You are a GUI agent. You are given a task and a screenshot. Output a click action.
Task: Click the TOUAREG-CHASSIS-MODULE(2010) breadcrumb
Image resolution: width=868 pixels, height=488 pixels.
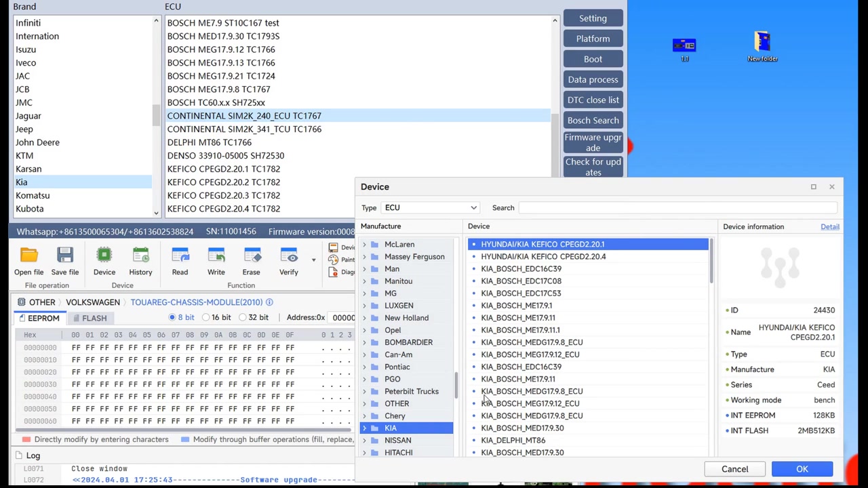tap(196, 302)
